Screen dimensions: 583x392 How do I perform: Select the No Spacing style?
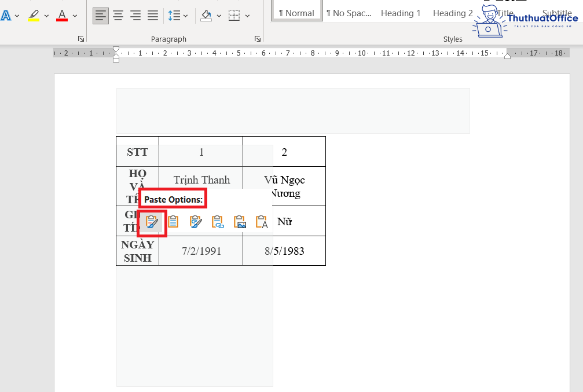pyautogui.click(x=349, y=13)
